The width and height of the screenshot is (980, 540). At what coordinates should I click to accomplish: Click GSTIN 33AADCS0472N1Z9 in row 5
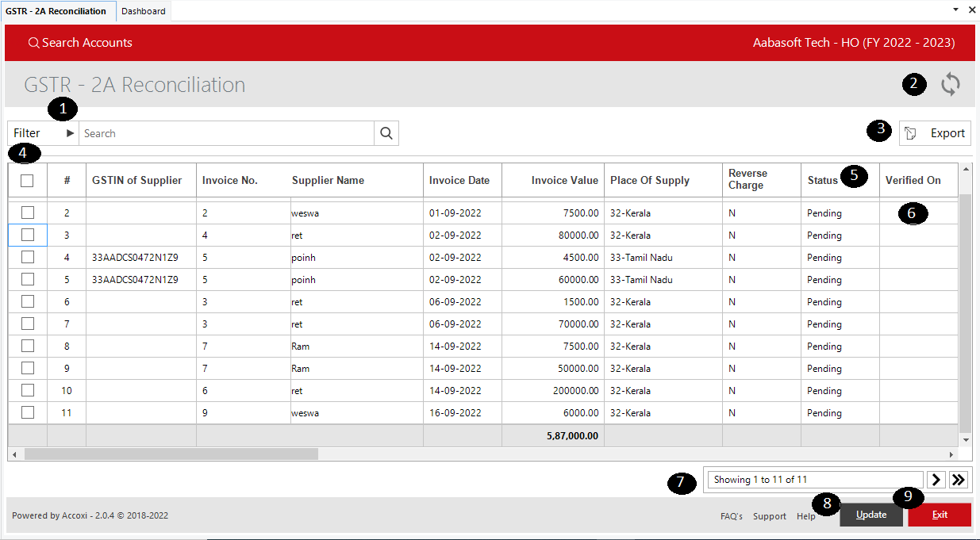(x=135, y=280)
